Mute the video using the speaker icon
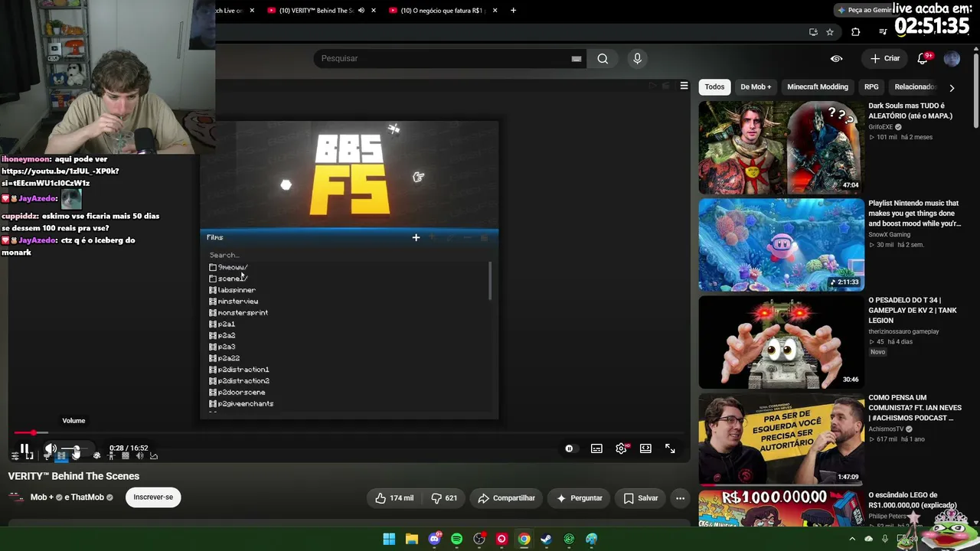Image resolution: width=980 pixels, height=551 pixels. coord(51,449)
